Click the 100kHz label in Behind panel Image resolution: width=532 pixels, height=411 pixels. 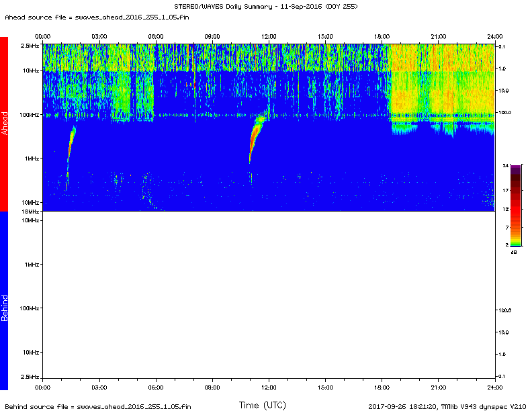click(29, 308)
